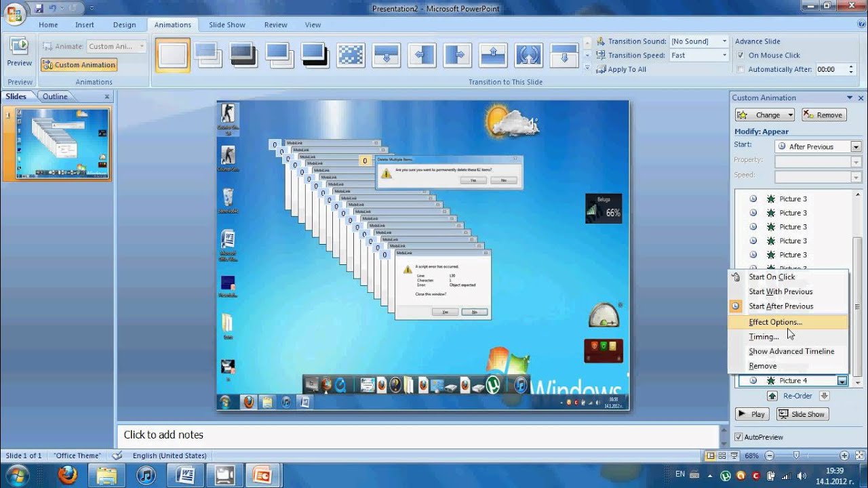Click Picture 4 item dropdown arrow
This screenshot has width=868, height=488.
(x=842, y=381)
